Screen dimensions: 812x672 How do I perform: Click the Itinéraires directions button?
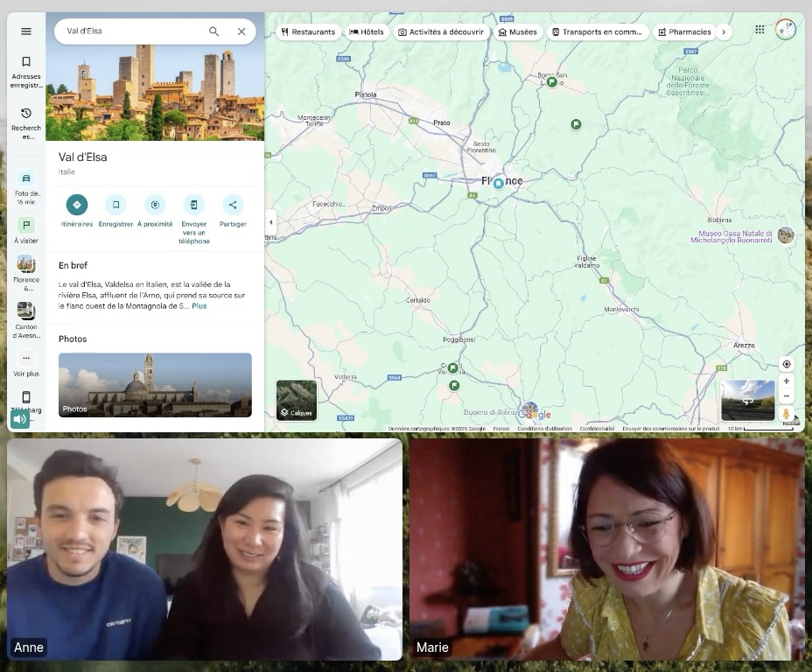pyautogui.click(x=77, y=205)
